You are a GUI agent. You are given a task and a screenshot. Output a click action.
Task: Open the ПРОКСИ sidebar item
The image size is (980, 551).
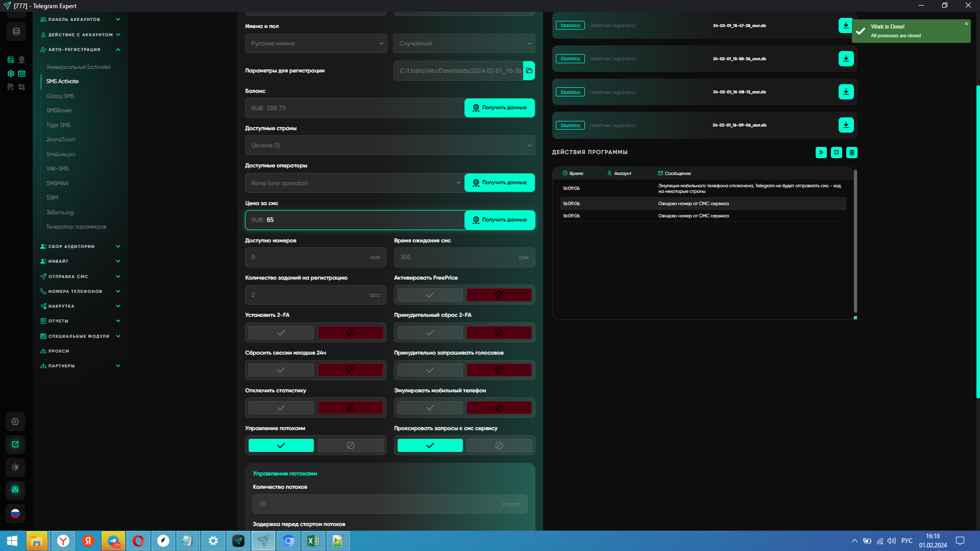click(59, 351)
